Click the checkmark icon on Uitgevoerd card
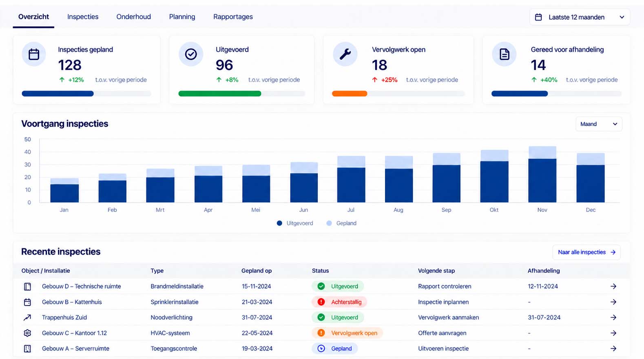This screenshot has width=644, height=359. [x=191, y=54]
